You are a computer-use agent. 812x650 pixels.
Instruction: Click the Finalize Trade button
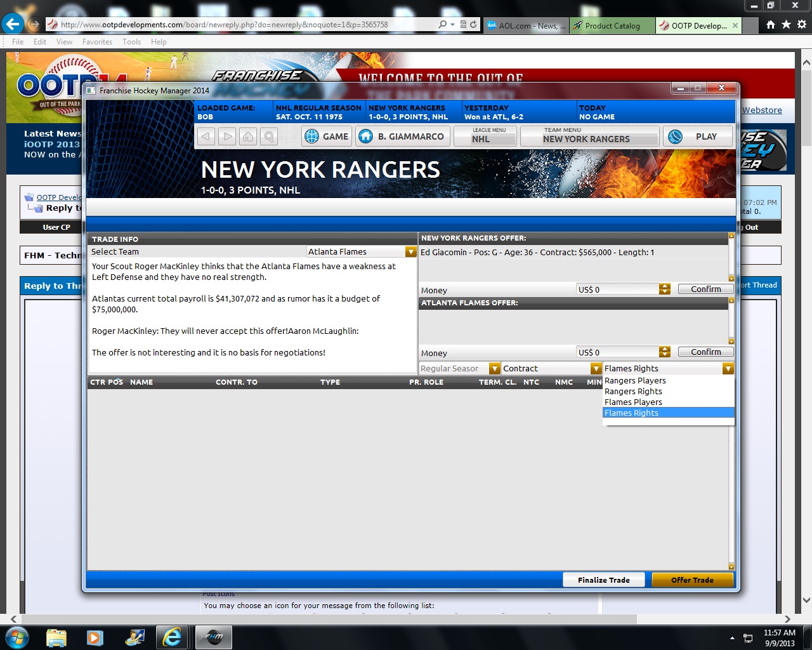[603, 580]
